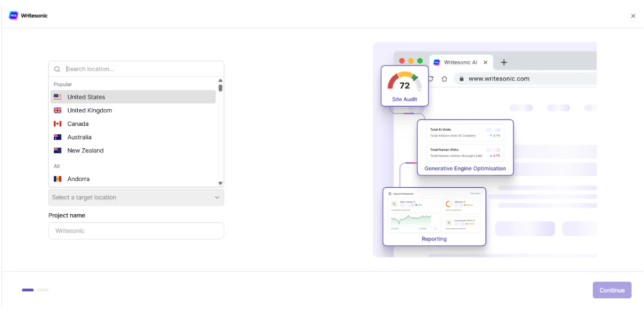Viewport: 644px width, 312px height.
Task: Click the Writesonic logo icon
Action: (x=13, y=15)
